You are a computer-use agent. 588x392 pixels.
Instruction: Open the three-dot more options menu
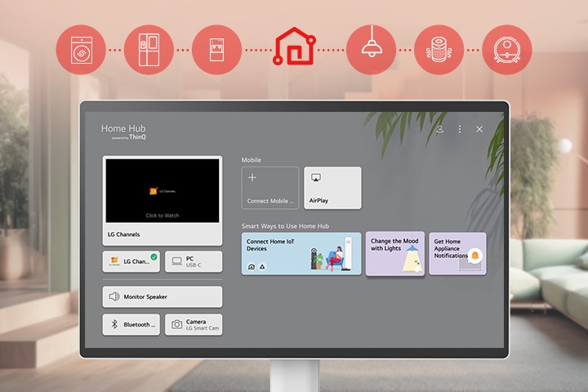[460, 129]
